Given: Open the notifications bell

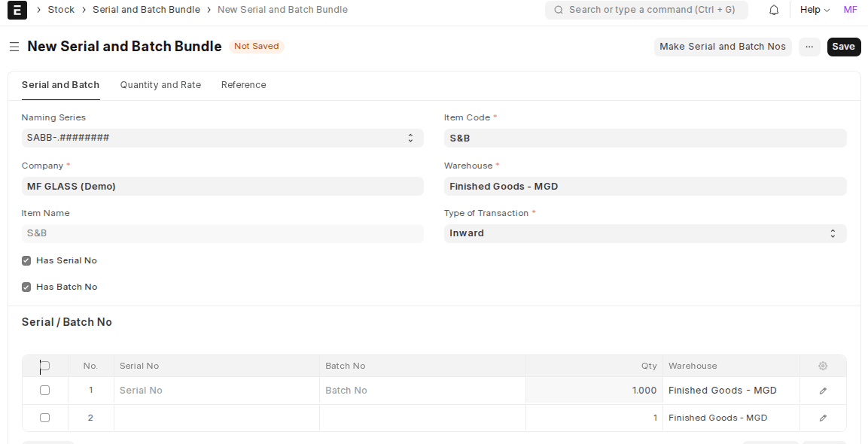Looking at the screenshot, I should click(774, 10).
